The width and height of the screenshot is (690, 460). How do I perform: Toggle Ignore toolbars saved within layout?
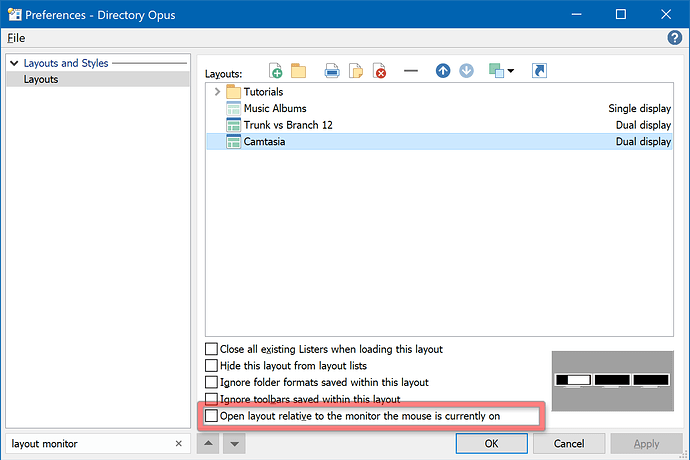point(211,399)
